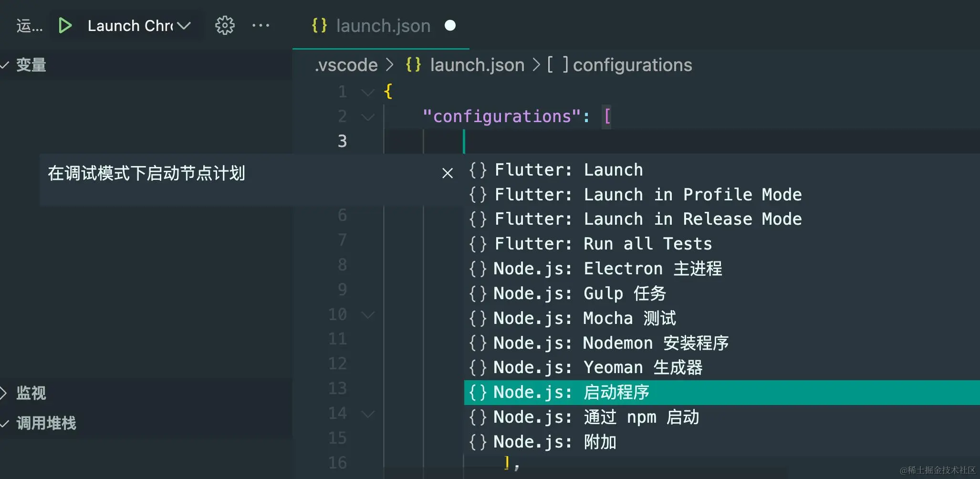This screenshot has height=479, width=980.
Task: Open the debug view more actions menu
Action: pyautogui.click(x=261, y=26)
